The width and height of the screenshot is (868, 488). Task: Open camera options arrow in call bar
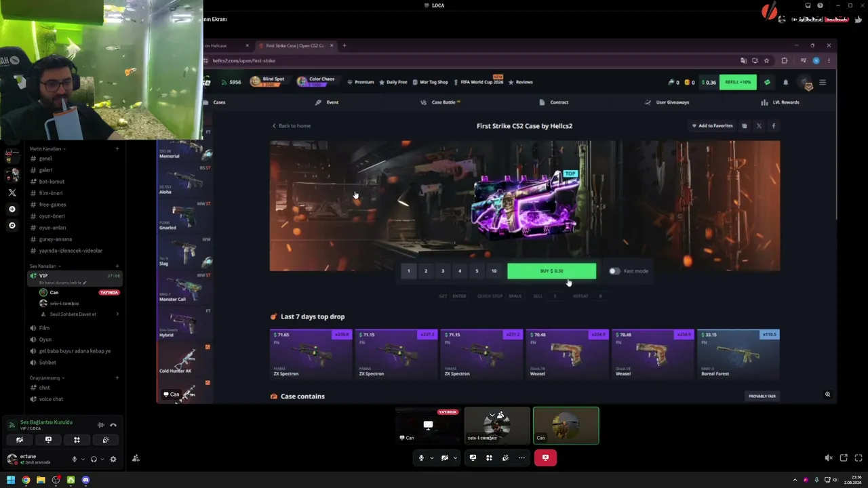455,457
